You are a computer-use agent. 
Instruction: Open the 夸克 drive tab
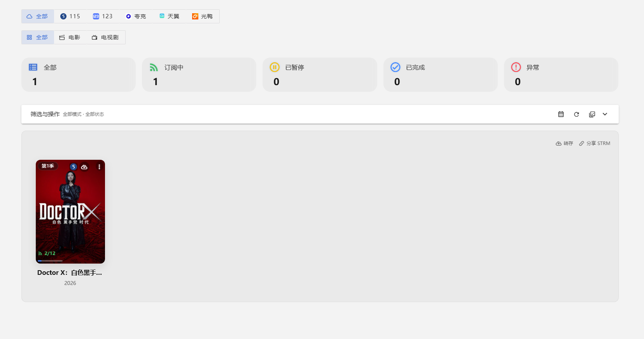point(136,16)
